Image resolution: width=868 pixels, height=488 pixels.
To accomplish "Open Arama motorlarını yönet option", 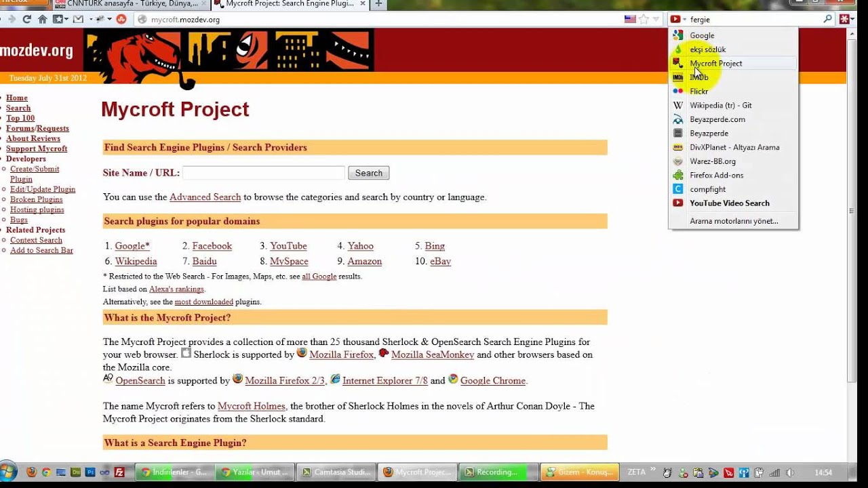I will pos(734,221).
